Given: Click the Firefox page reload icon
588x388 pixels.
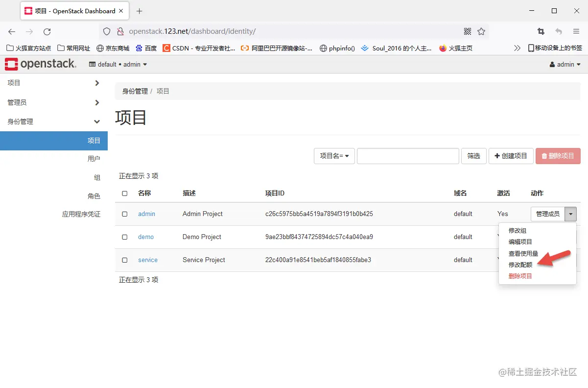Looking at the screenshot, I should click(47, 30).
